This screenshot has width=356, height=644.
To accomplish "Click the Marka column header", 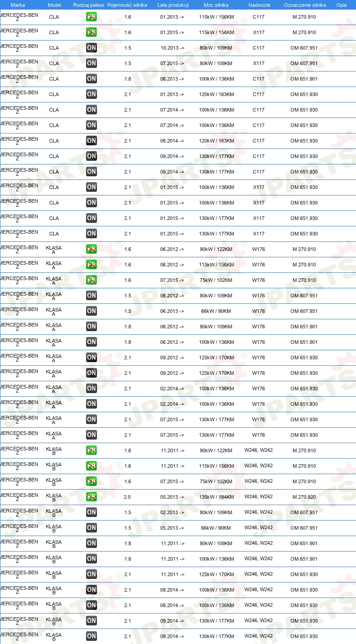I will point(18,5).
